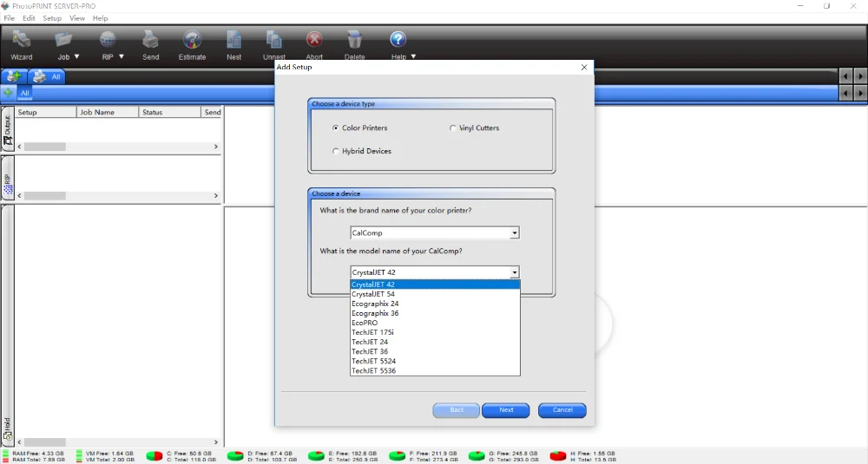868x464 pixels.
Task: Expand the RIP dropdown arrow
Action: 122,56
